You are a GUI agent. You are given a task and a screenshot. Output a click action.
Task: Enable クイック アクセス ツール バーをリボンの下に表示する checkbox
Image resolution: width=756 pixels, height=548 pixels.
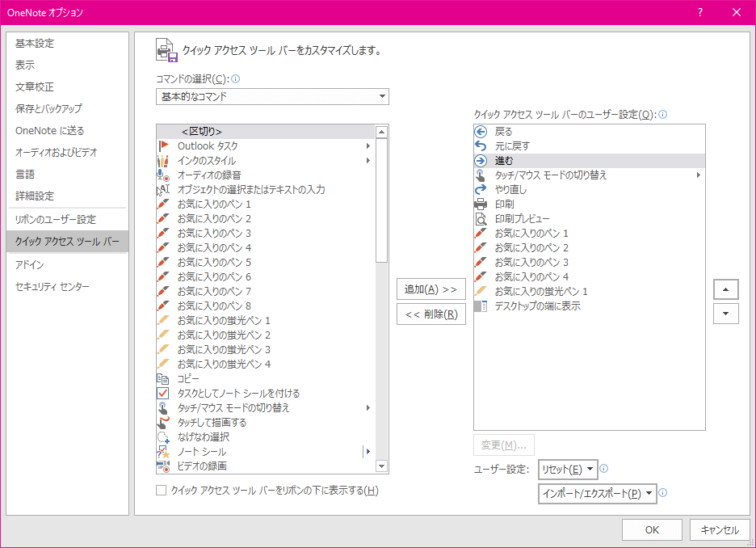click(162, 491)
